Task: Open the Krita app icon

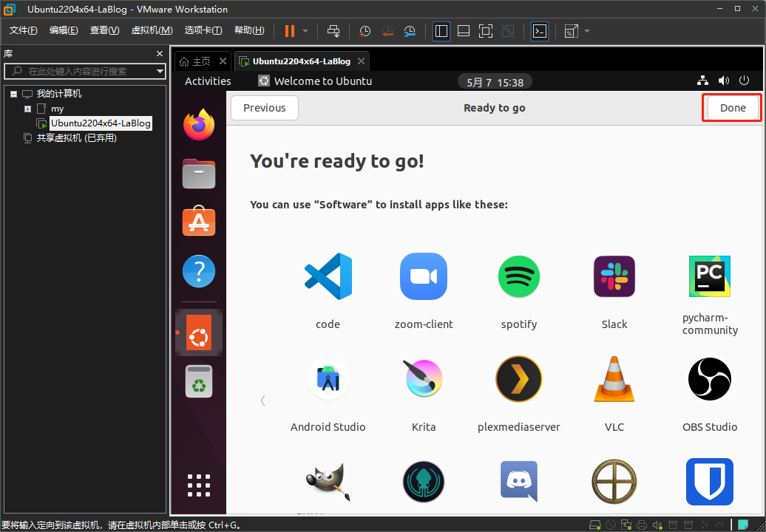Action: coord(424,378)
